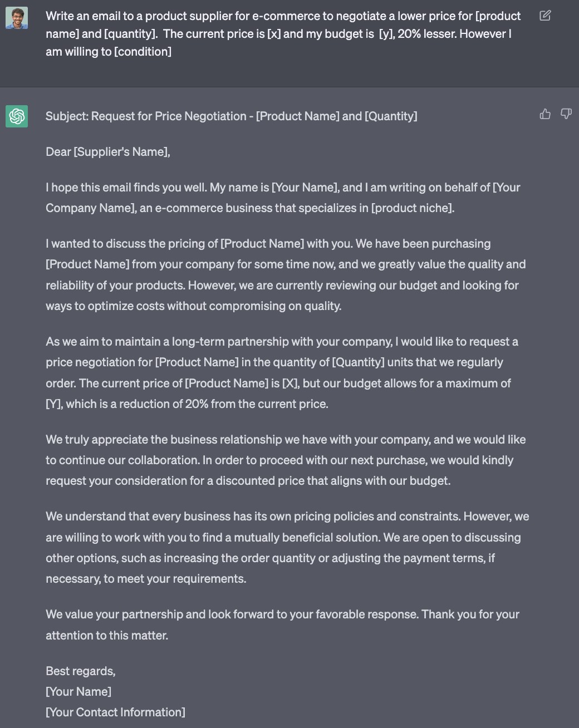Click the "[Your Contact Information]" line
The width and height of the screenshot is (579, 728).
coord(115,712)
